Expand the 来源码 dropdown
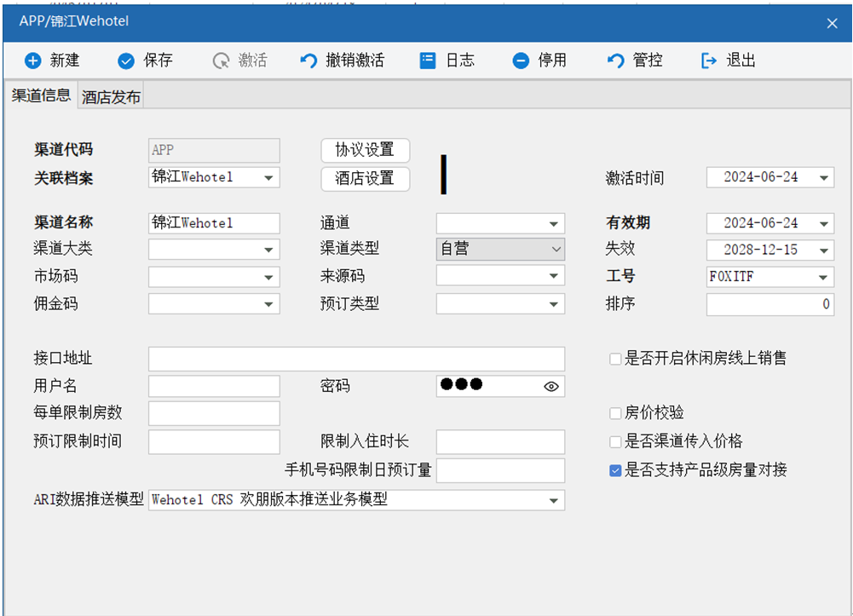Viewport: 853px width, 616px height. [x=554, y=276]
